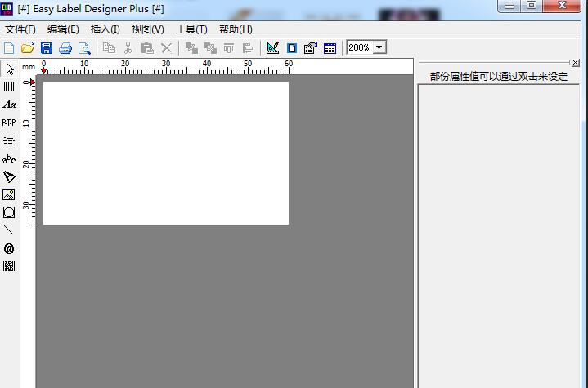
Task: Click the Paste toolbar icon
Action: [147, 48]
